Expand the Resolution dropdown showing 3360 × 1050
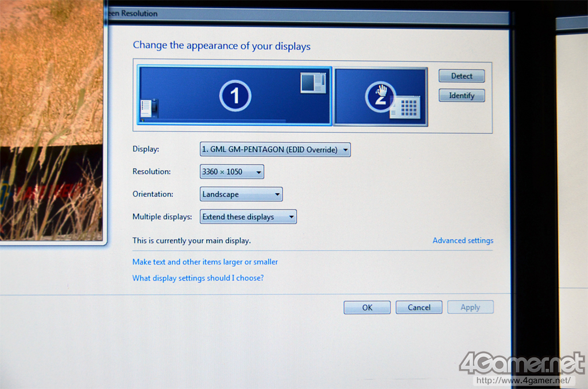 click(x=232, y=172)
